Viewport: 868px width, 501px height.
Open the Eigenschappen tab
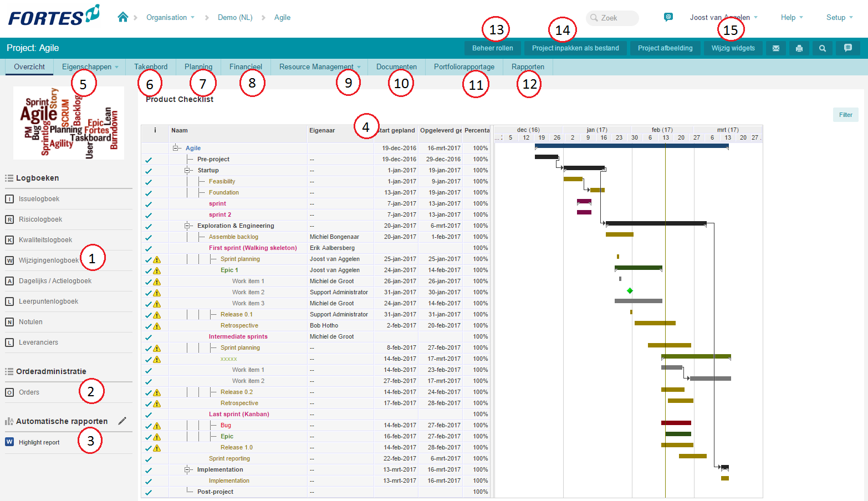pyautogui.click(x=90, y=67)
